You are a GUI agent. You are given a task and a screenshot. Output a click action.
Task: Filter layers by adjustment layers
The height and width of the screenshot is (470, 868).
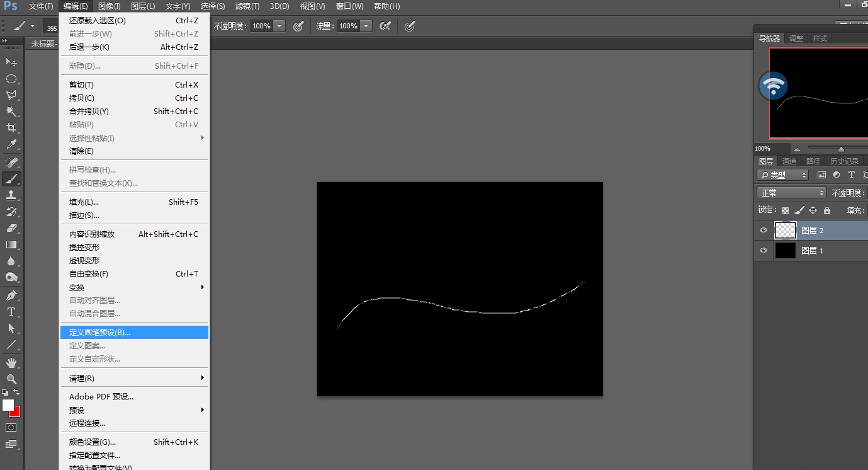pyautogui.click(x=837, y=175)
